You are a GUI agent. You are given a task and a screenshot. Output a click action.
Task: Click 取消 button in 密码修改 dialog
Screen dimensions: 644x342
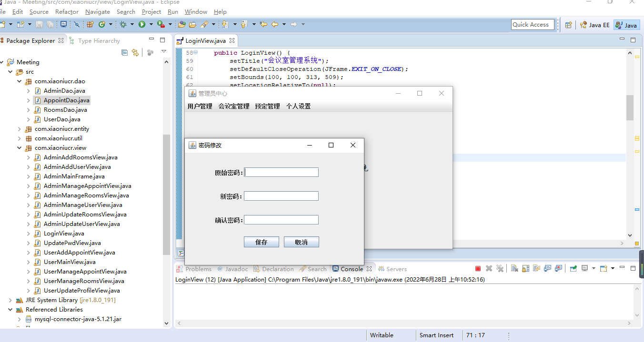[x=301, y=242]
